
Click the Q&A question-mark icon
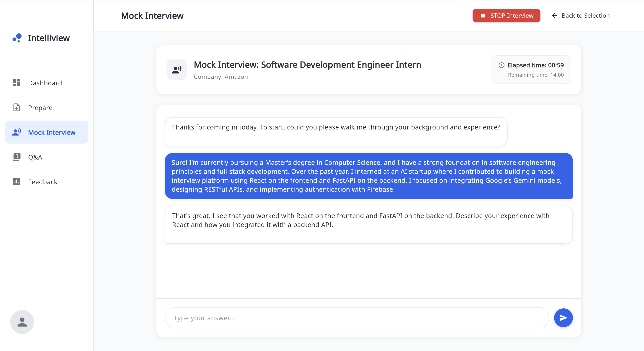click(16, 157)
